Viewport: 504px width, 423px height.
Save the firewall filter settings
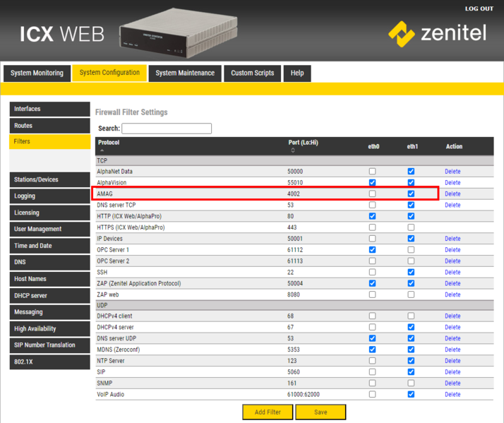(320, 412)
